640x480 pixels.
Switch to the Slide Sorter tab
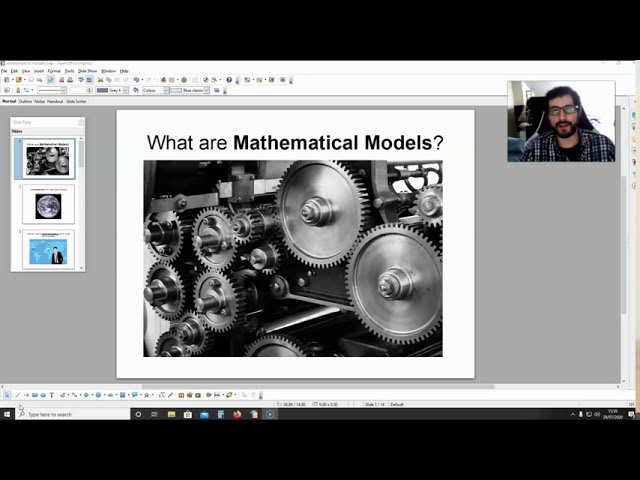coord(76,101)
